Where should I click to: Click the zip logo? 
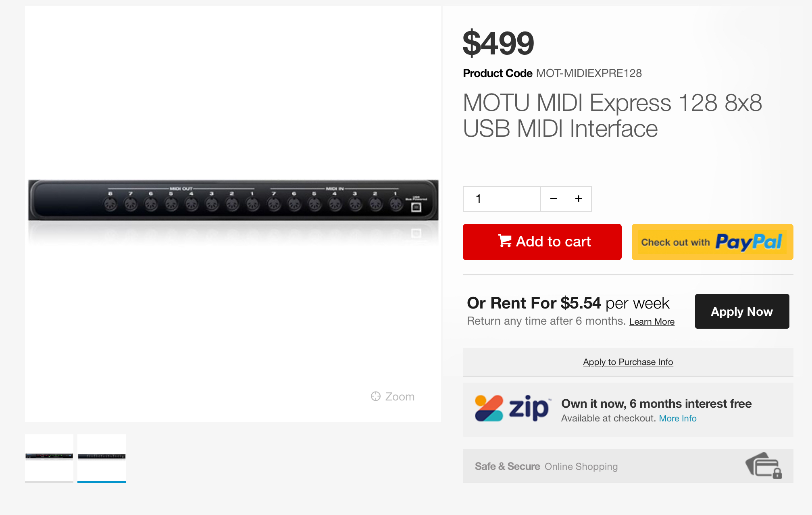click(x=512, y=408)
